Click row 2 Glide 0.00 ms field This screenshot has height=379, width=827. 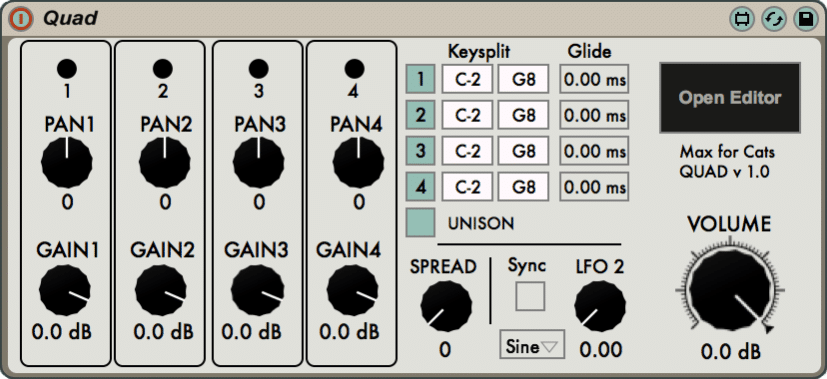point(594,115)
